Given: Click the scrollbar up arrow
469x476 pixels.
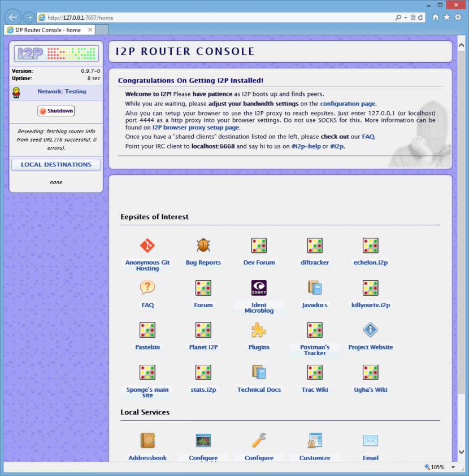Looking at the screenshot, I should (461, 46).
